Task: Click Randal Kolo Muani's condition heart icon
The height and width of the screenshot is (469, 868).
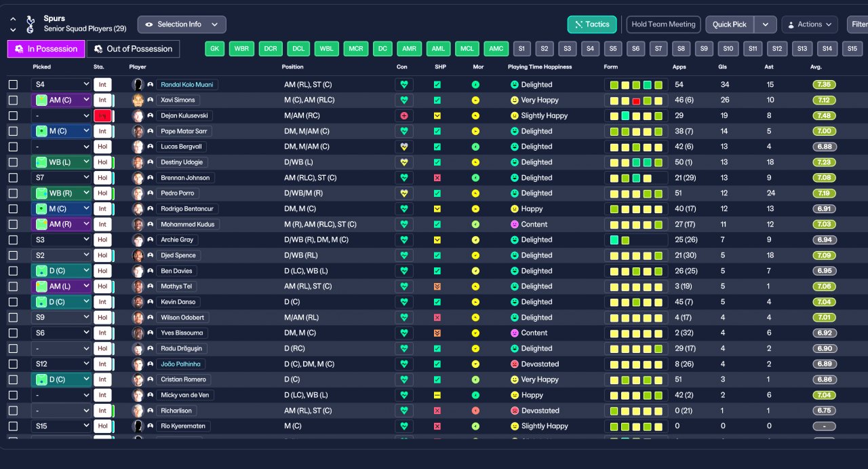Action: (x=404, y=85)
